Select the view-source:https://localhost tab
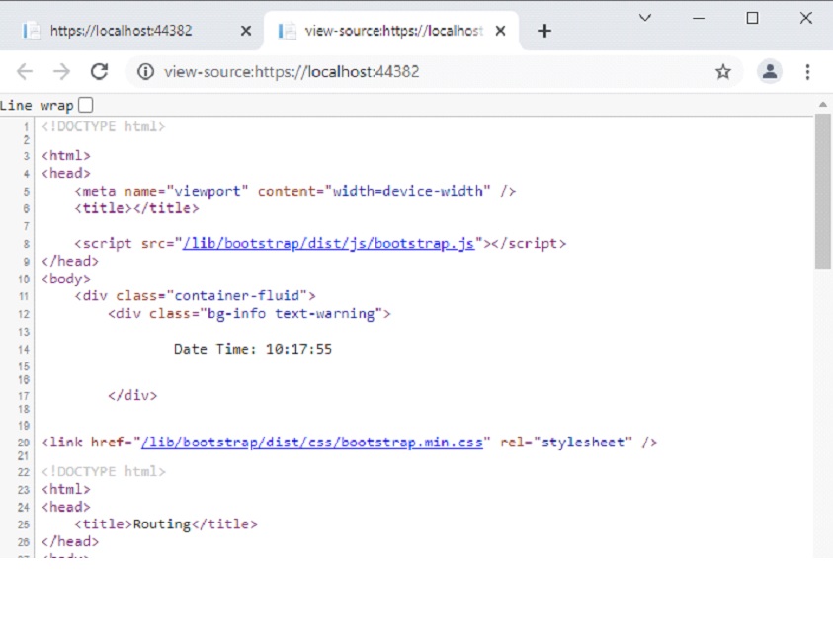The width and height of the screenshot is (833, 644). pyautogui.click(x=393, y=31)
